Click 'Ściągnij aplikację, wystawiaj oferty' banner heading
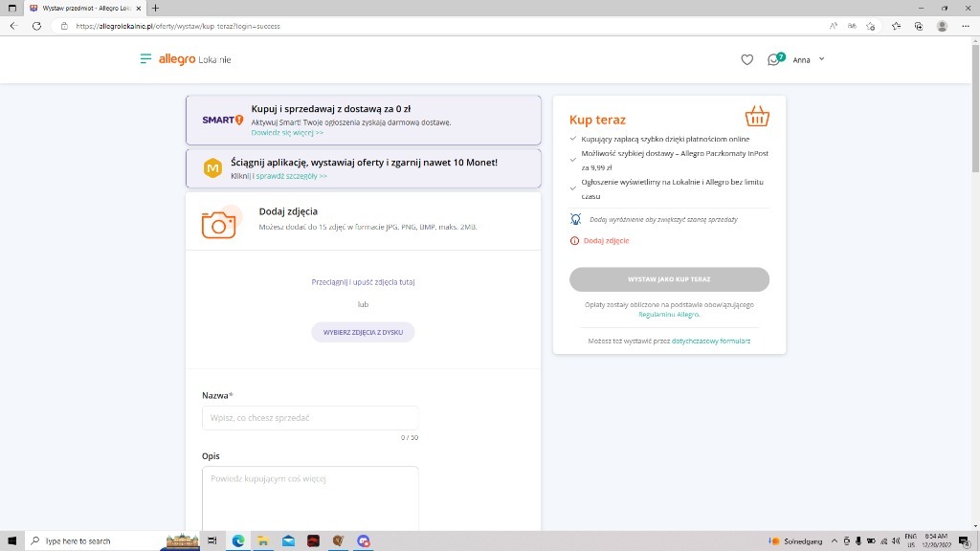This screenshot has width=980, height=551. [x=364, y=163]
